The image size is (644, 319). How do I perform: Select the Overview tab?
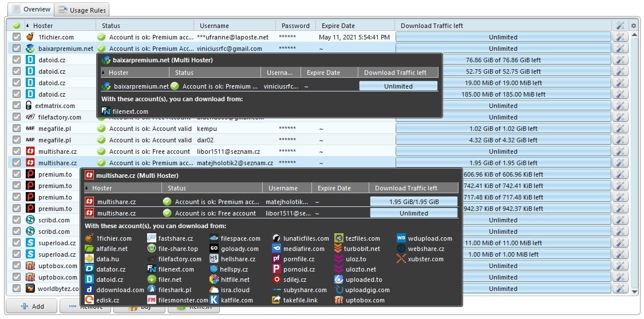click(32, 9)
